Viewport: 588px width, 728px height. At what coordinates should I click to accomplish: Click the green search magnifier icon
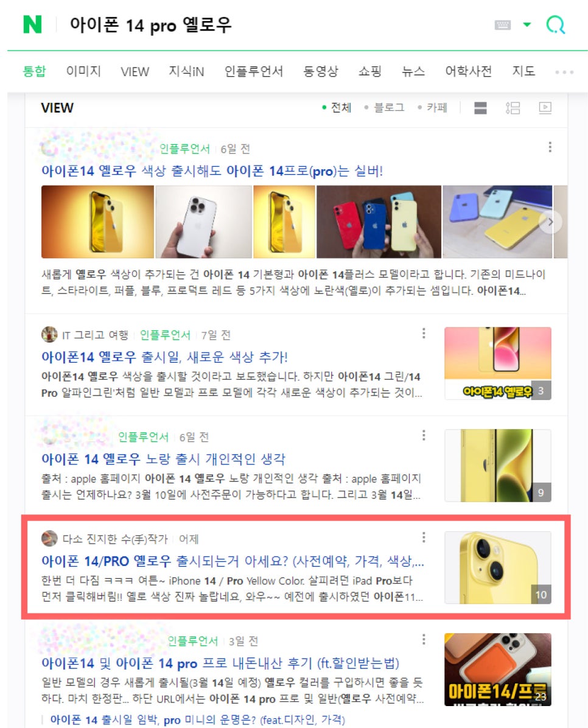(556, 24)
